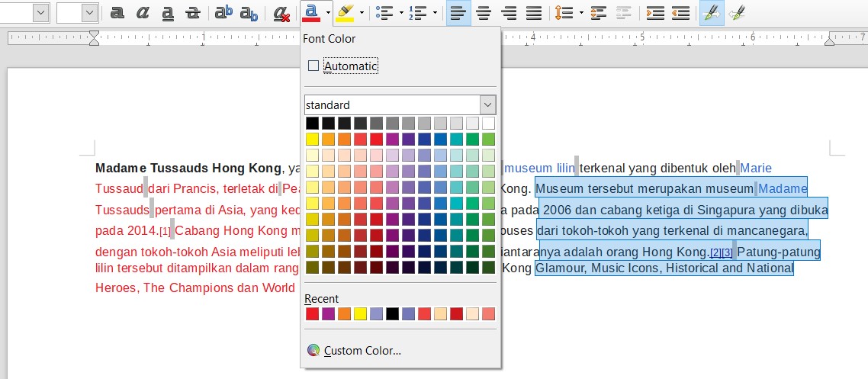Select the black swatch under Recent
The image size is (868, 379).
tap(393, 313)
